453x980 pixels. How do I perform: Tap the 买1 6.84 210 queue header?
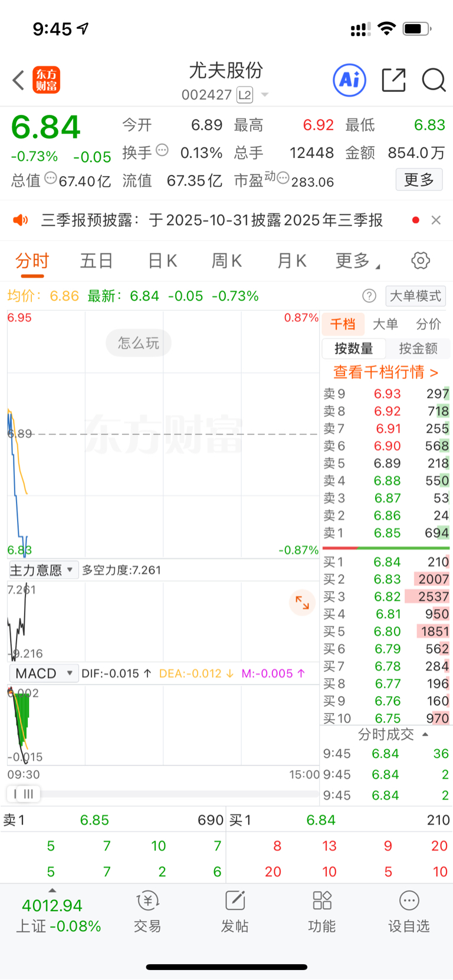[340, 820]
